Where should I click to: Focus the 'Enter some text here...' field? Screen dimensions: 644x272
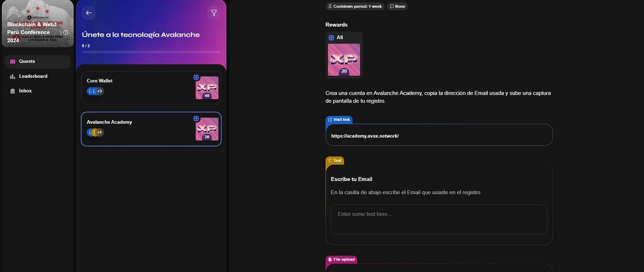(439, 219)
